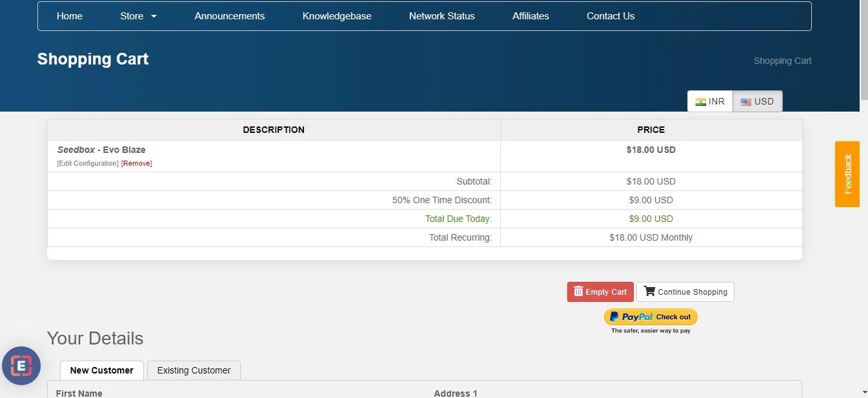Screen dimensions: 868x398
Task: Go to Announcements page
Action: pyautogui.click(x=230, y=16)
